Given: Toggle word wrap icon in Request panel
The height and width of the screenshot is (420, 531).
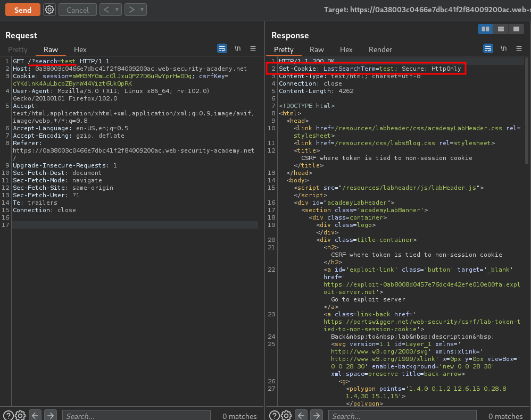Looking at the screenshot, I should coord(222,49).
